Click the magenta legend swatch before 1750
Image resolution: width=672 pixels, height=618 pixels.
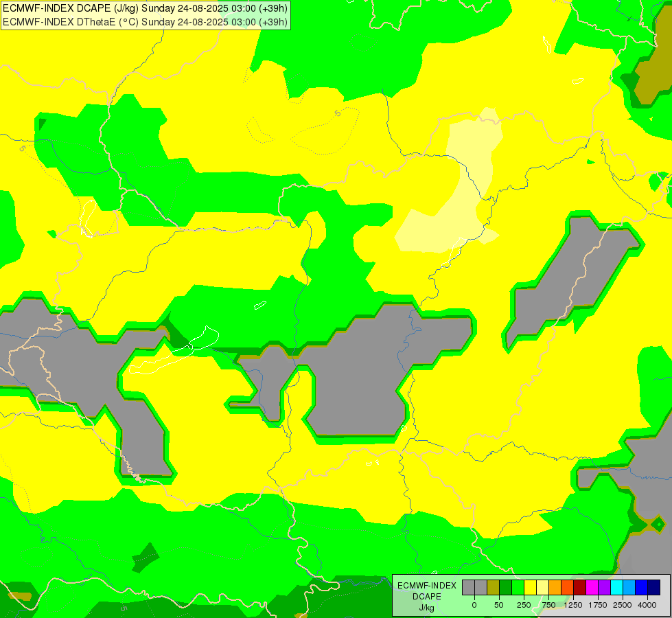tap(592, 588)
